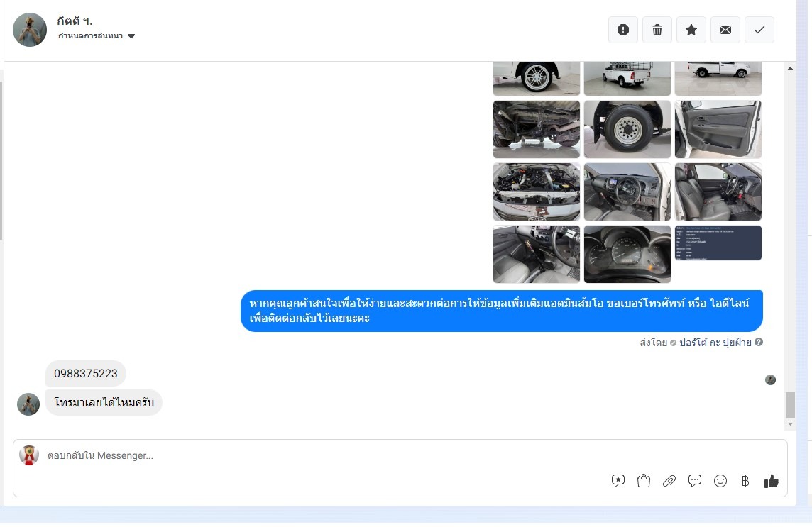Click the phone number message 0988375223
812x527 pixels.
point(85,373)
